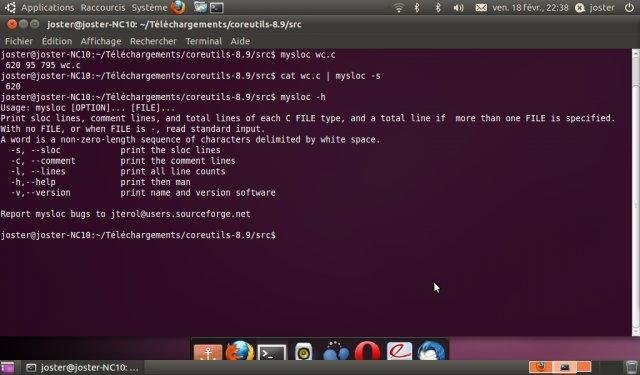Open the Rechercher menu
Viewport: 640px width, 375px height.
[153, 41]
